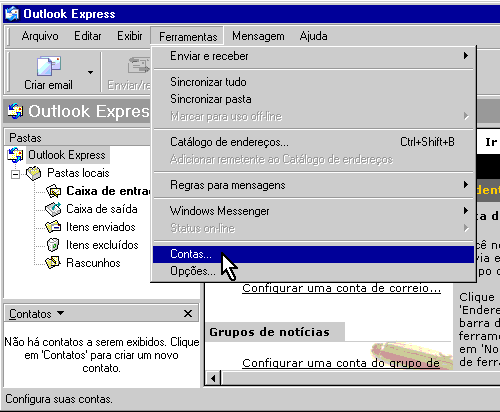Close the Ferramentas menu from menu bar
The image size is (500, 412).
pyautogui.click(x=188, y=36)
